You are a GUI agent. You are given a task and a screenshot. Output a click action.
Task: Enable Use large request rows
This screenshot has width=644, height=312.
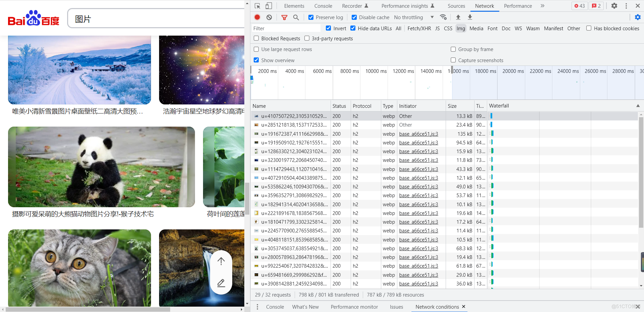(256, 49)
